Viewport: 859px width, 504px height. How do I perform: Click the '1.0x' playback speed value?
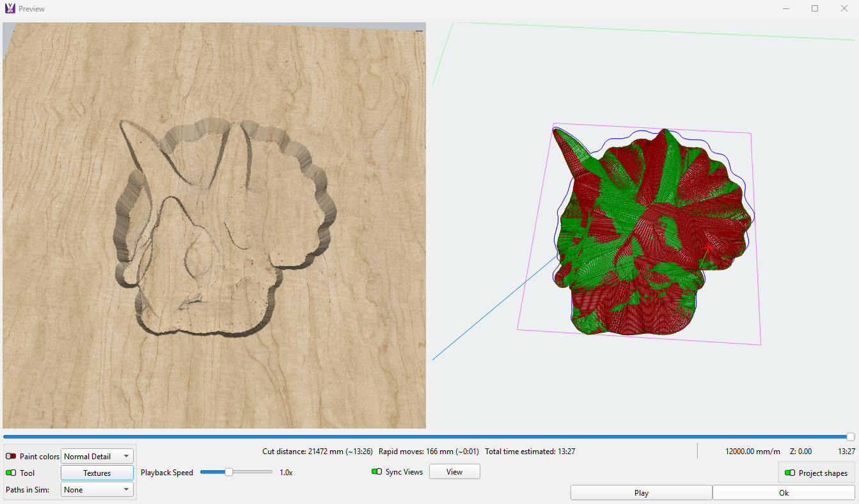[286, 473]
